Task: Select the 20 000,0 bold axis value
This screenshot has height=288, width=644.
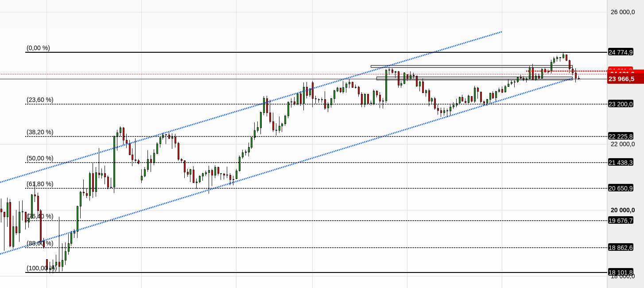Action: tap(623, 210)
